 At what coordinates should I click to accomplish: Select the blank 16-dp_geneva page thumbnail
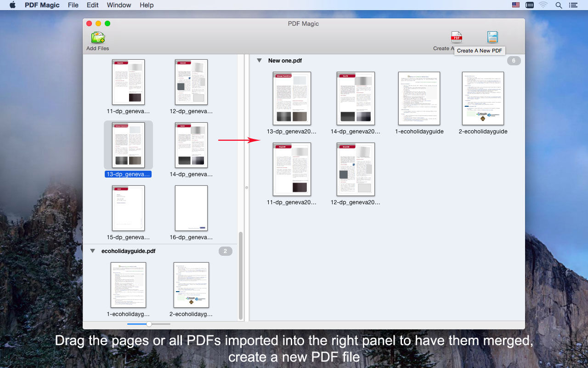191,208
